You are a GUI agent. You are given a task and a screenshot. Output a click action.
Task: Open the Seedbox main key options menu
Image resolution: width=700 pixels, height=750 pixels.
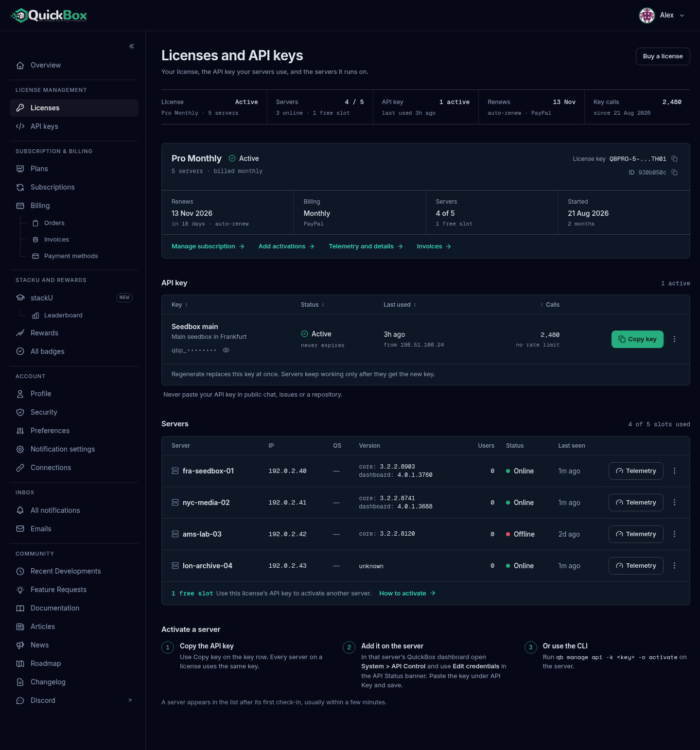click(x=674, y=339)
